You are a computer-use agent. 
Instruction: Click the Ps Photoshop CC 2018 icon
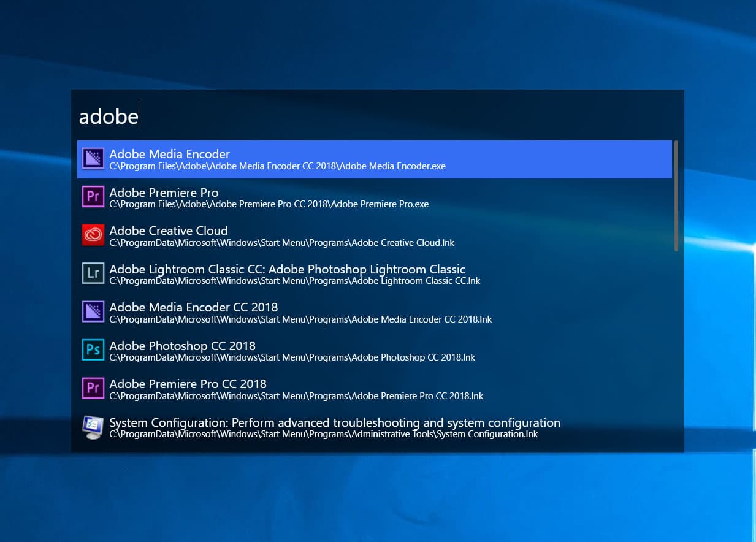(93, 350)
